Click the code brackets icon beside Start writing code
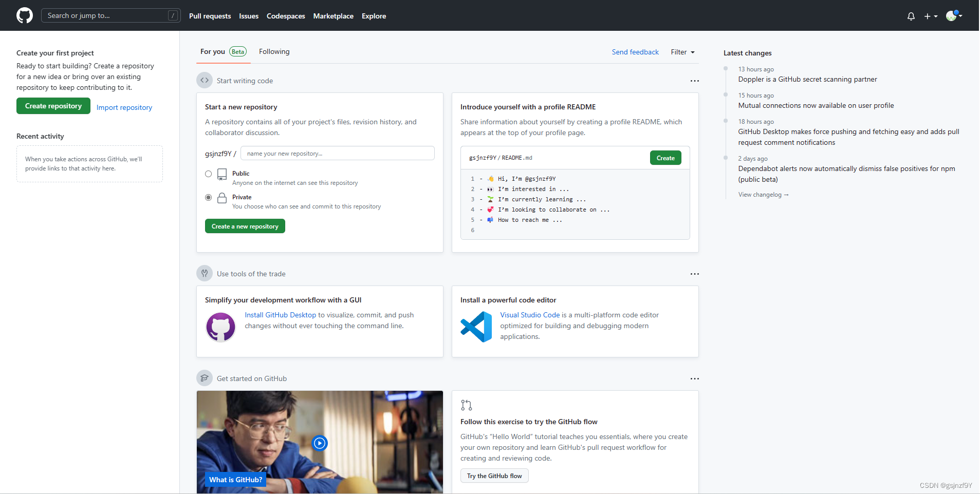The width and height of the screenshot is (980, 494). (x=205, y=80)
